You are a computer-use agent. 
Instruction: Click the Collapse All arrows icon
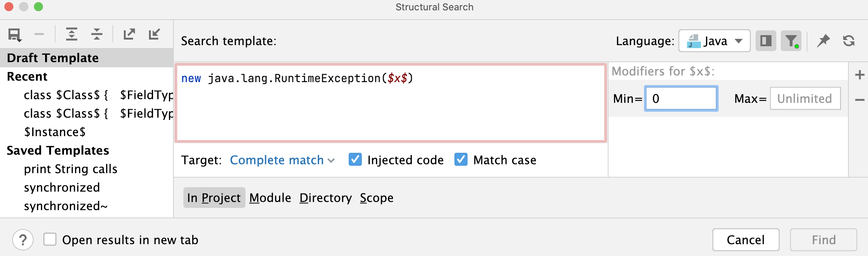tap(96, 34)
